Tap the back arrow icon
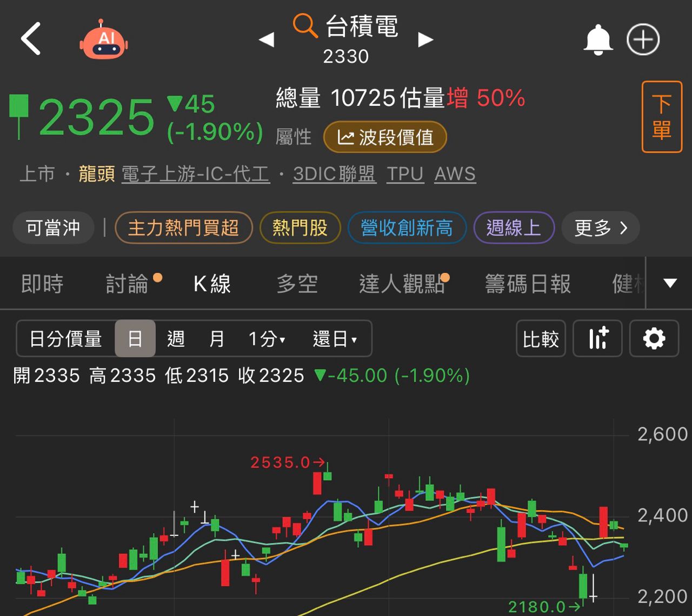The image size is (692, 616). 31,38
